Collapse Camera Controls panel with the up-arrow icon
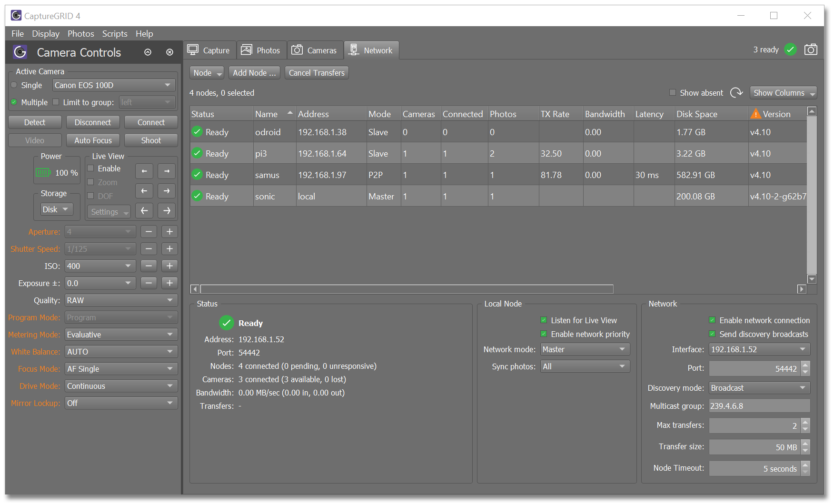834x504 pixels. (148, 52)
